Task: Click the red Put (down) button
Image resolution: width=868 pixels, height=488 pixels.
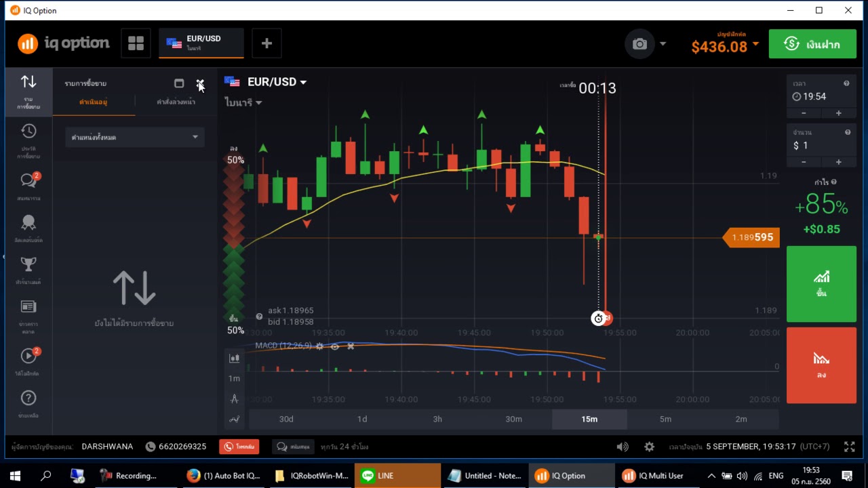Action: pos(821,365)
